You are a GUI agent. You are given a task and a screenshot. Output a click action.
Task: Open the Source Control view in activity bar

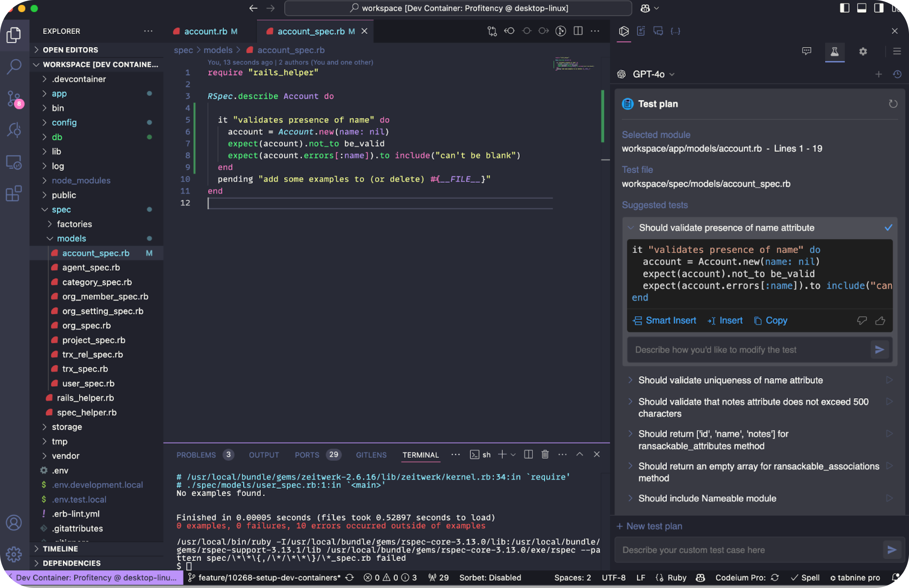(14, 99)
